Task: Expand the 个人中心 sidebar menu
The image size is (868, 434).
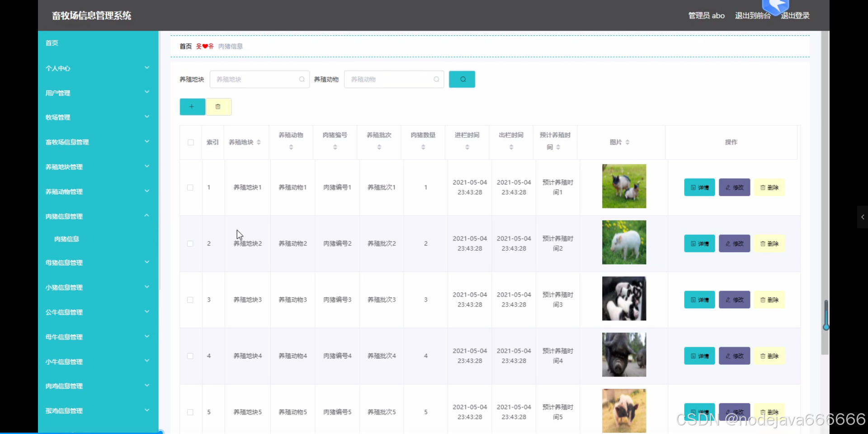Action: click(x=98, y=68)
